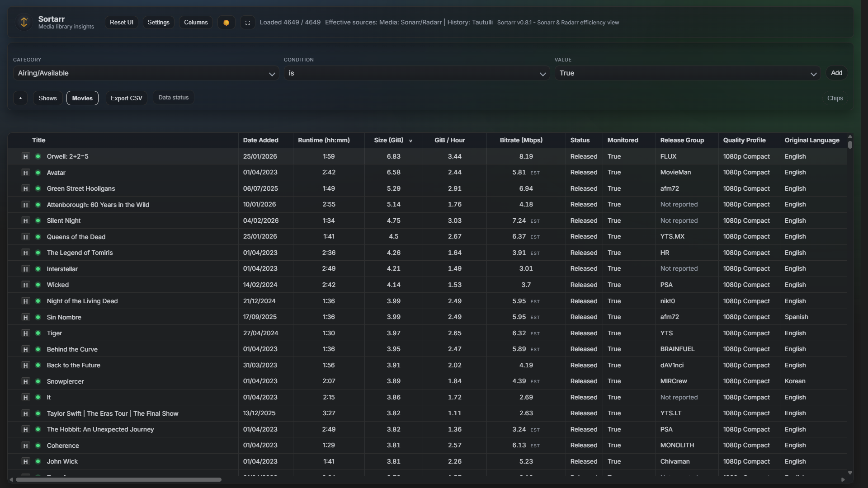Click the Add filter button

[x=836, y=73]
